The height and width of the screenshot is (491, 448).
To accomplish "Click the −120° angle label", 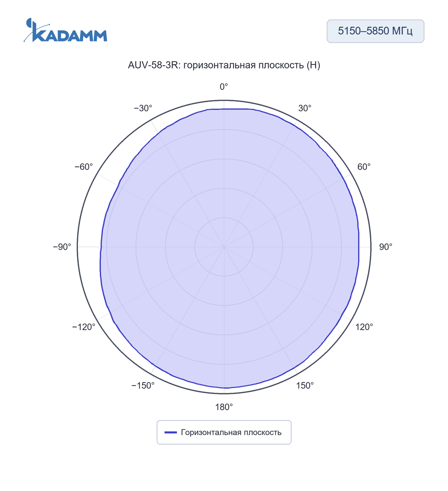I will (84, 327).
